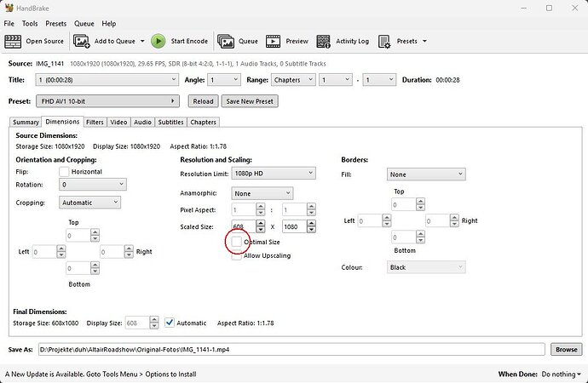Open the FHD AV1 10-bit preset selector
This screenshot has width=588, height=383.
tap(107, 101)
